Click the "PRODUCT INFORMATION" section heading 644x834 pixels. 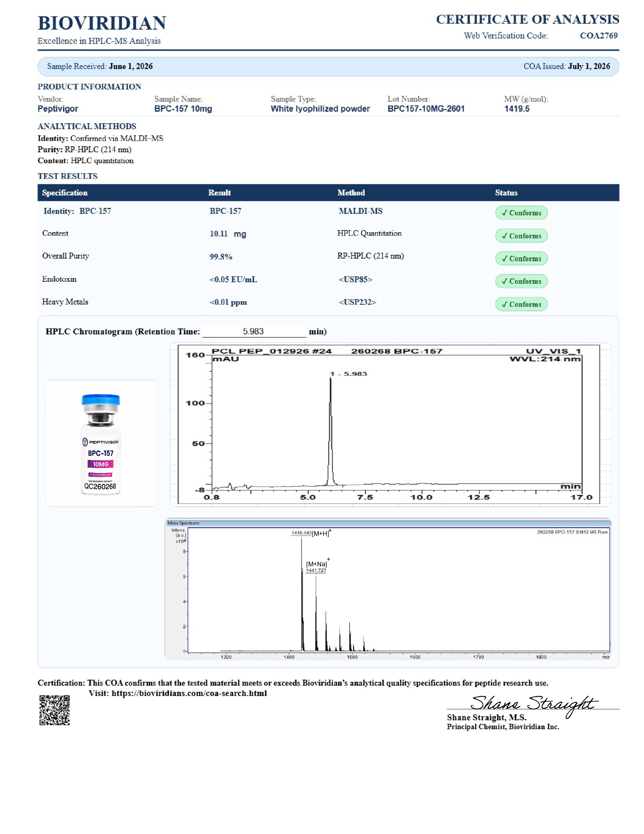(89, 87)
